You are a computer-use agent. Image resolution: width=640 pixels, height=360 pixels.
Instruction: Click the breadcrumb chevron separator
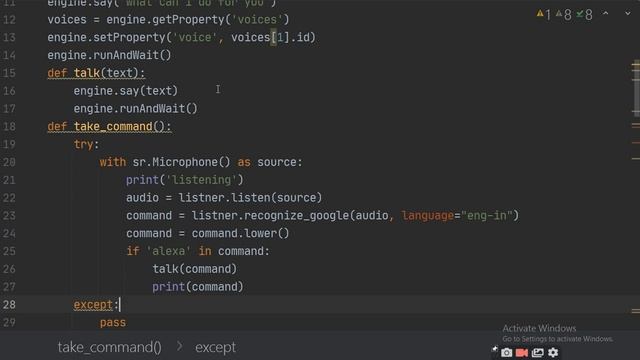click(x=180, y=347)
